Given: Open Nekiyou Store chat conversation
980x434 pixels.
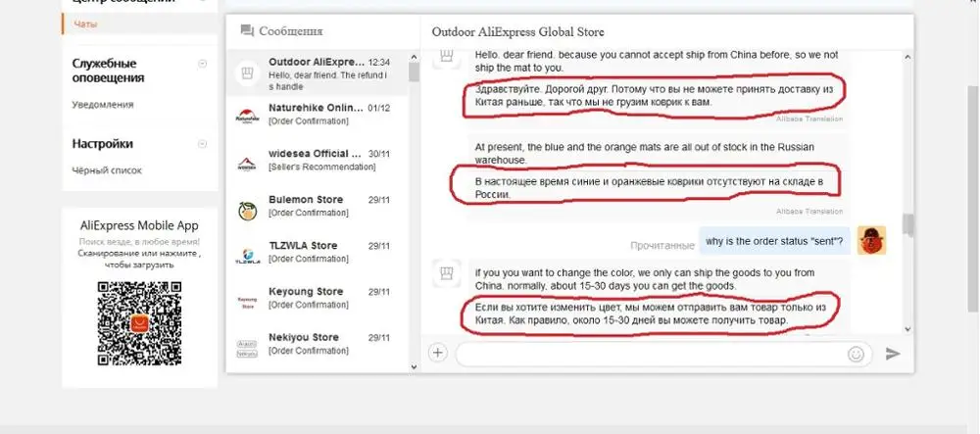Looking at the screenshot, I should [317, 344].
